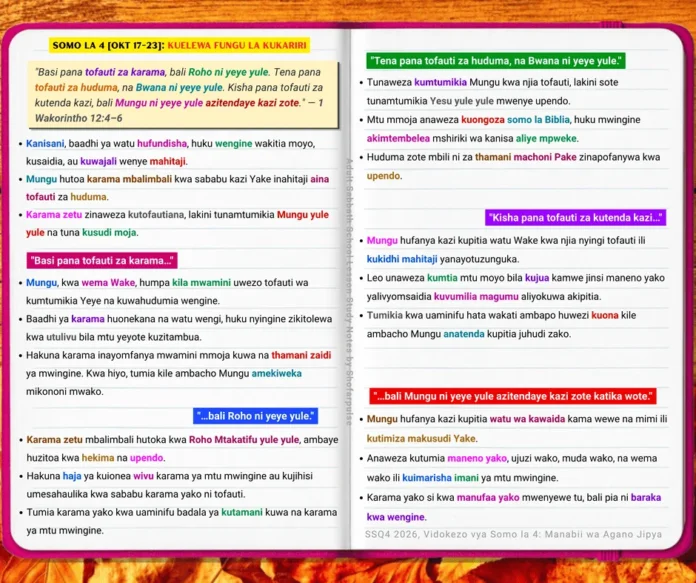
Task: Click the green phrase "kusudi moja"
Action: point(110,232)
